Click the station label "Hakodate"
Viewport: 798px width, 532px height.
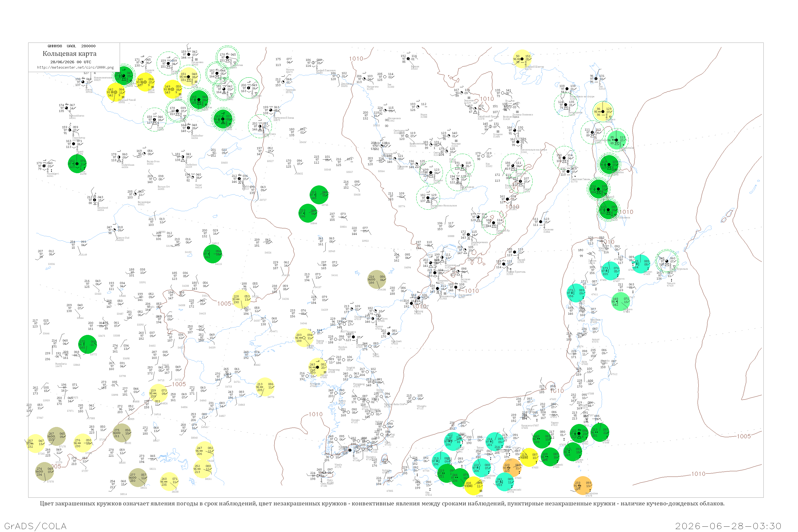tap(595, 320)
